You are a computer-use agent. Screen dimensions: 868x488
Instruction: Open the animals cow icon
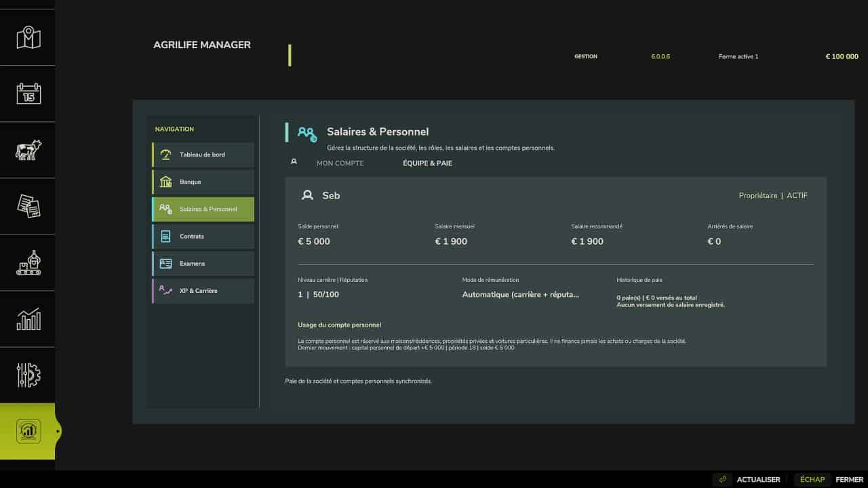click(x=28, y=150)
